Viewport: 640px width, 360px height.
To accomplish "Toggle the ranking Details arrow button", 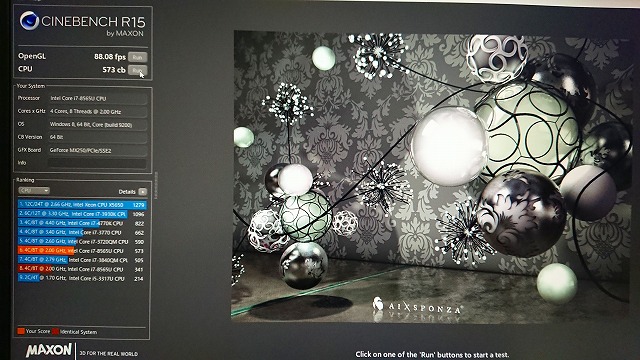I will (x=142, y=191).
